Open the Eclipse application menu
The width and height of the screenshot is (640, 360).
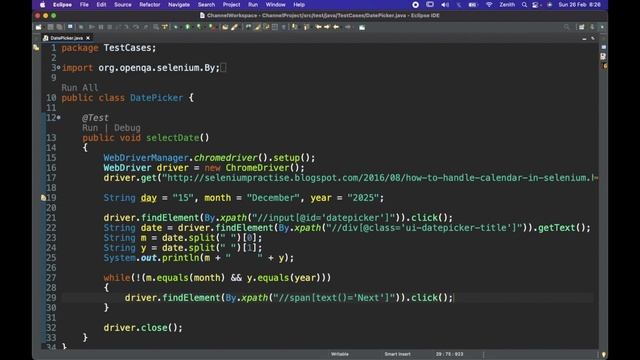click(62, 4)
